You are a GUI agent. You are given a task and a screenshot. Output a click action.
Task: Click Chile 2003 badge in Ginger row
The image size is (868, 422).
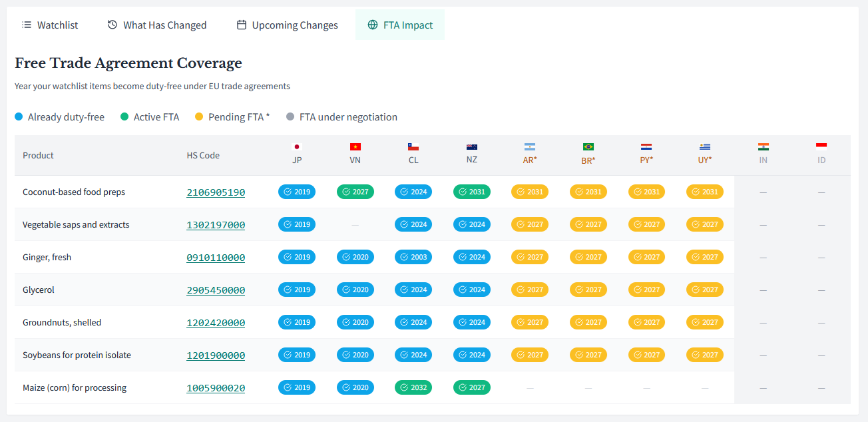tap(413, 257)
